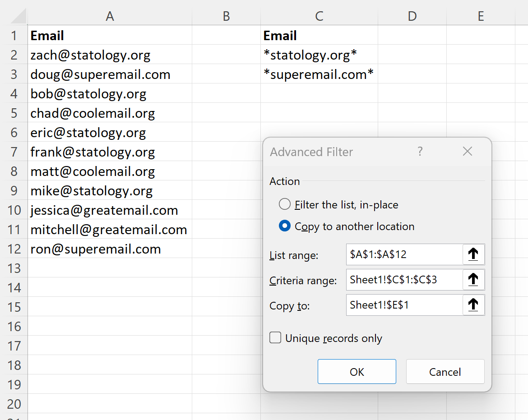The width and height of the screenshot is (528, 420).
Task: Select the Copy to another location option
Action: 285,226
